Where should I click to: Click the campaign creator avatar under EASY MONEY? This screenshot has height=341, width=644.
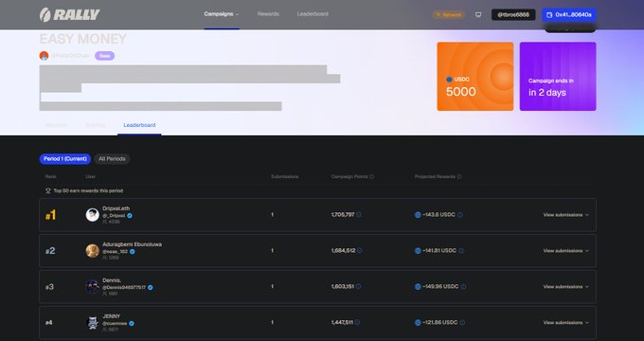coord(44,56)
